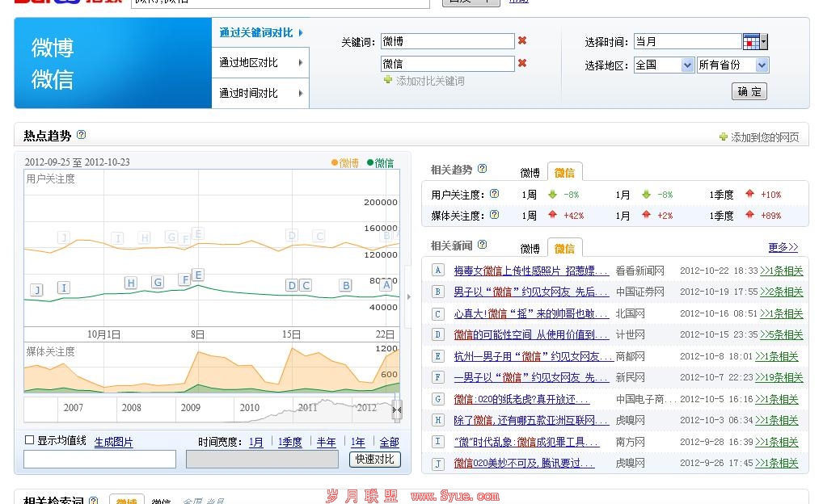
Task: Click news list icon H beside 除了微信 headline
Action: [x=437, y=420]
